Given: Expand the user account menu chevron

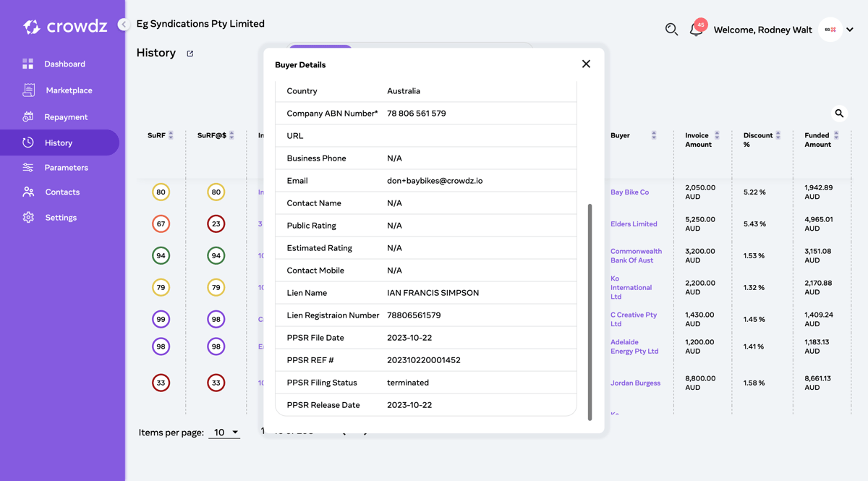Looking at the screenshot, I should 850,30.
